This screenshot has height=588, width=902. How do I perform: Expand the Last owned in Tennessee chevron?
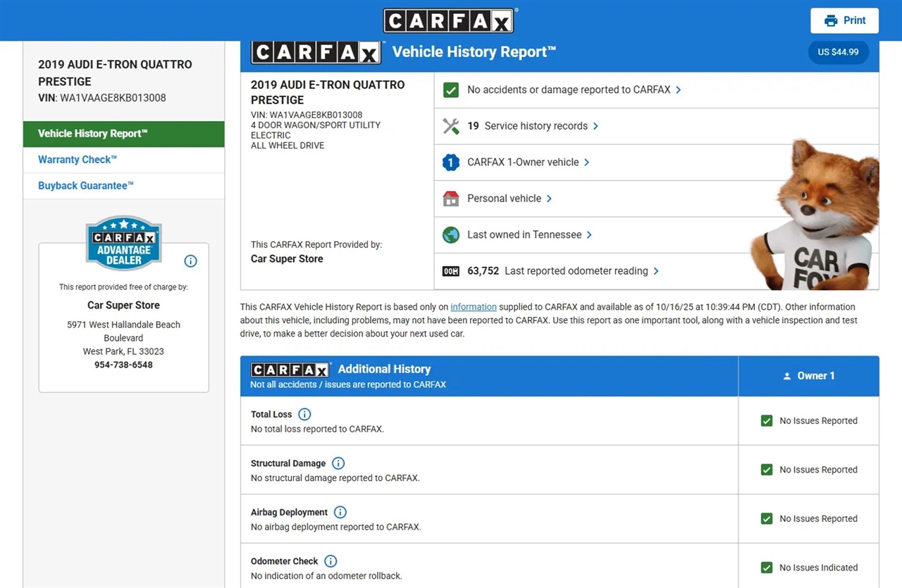[589, 235]
